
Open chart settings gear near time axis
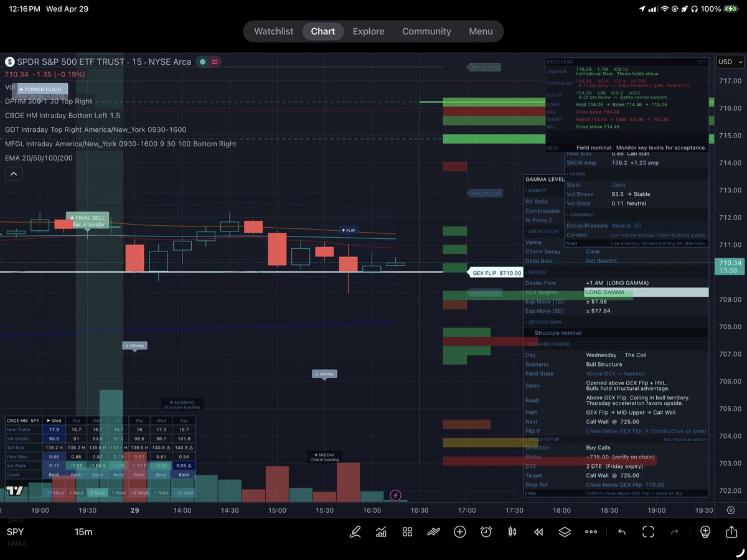(x=731, y=510)
